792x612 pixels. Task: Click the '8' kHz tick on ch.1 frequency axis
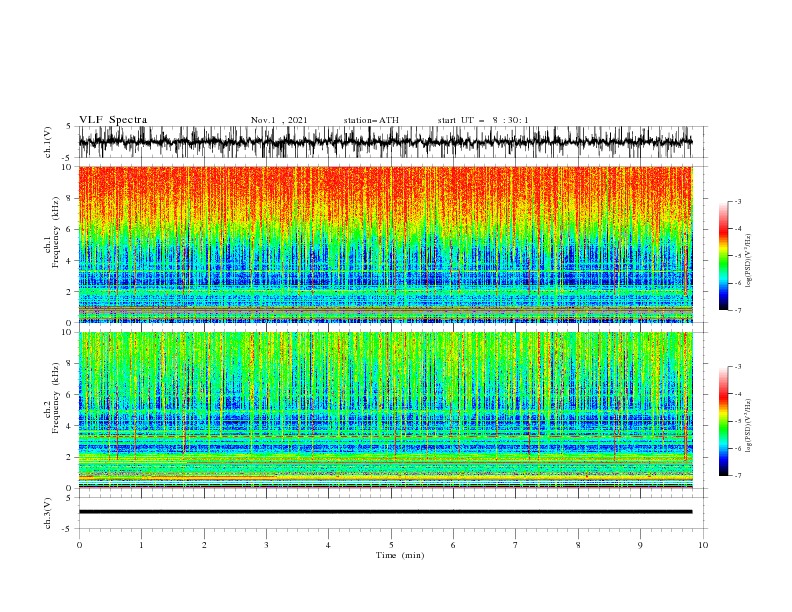pos(70,198)
